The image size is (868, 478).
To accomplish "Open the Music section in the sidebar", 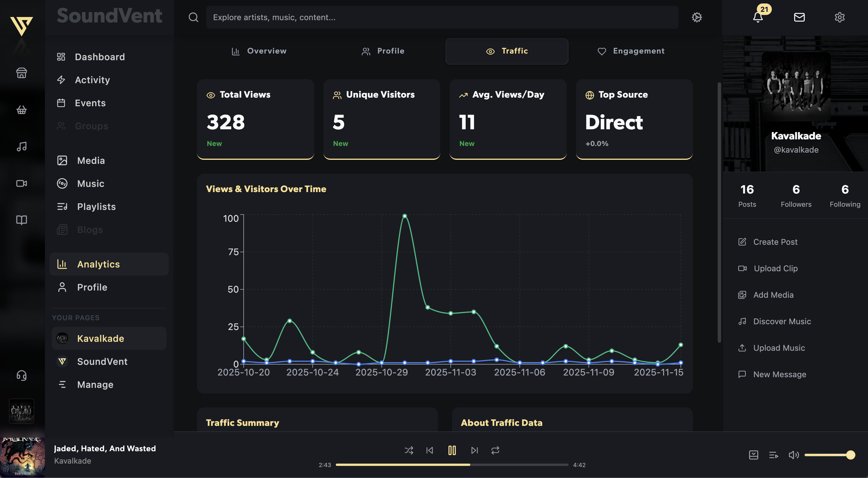I will pyautogui.click(x=91, y=184).
